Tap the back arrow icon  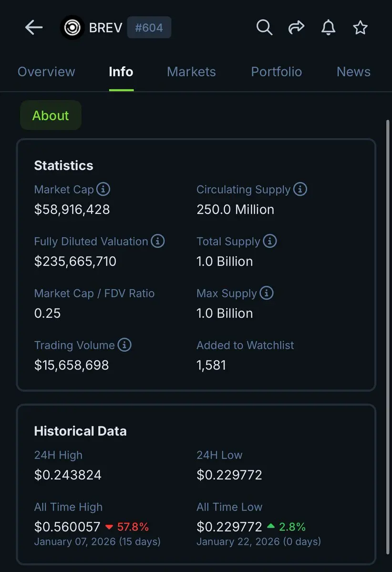34,28
